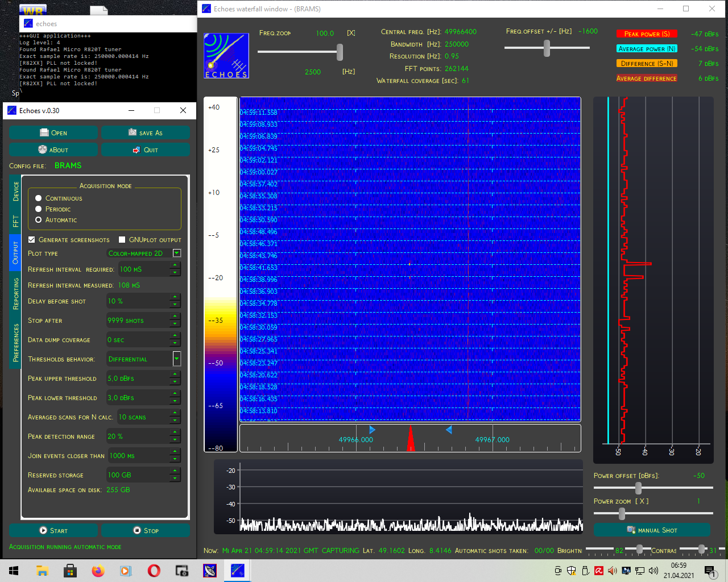Click the left blue range marker triangle
The height and width of the screenshot is (582, 728).
pyautogui.click(x=372, y=430)
